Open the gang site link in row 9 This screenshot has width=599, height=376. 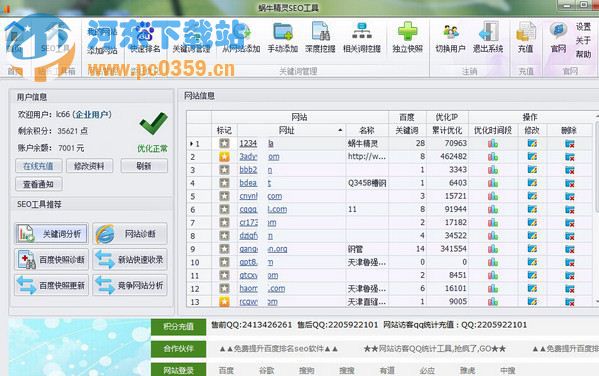[x=248, y=249]
